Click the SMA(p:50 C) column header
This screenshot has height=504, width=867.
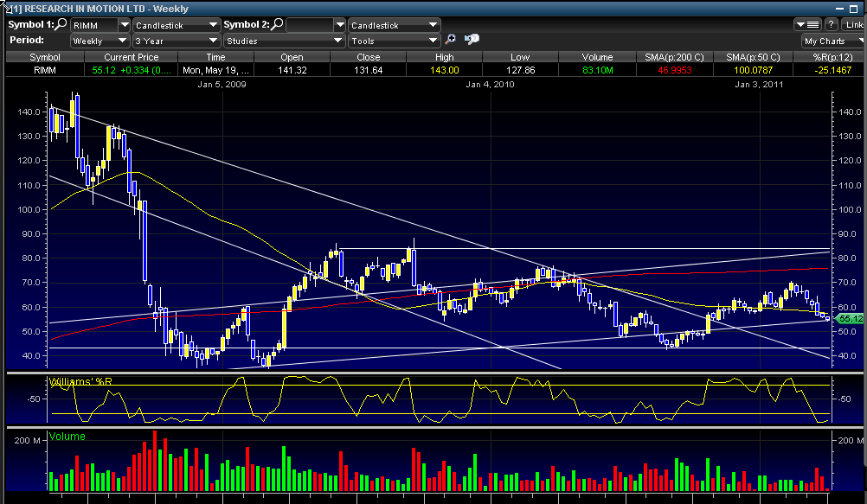click(753, 57)
